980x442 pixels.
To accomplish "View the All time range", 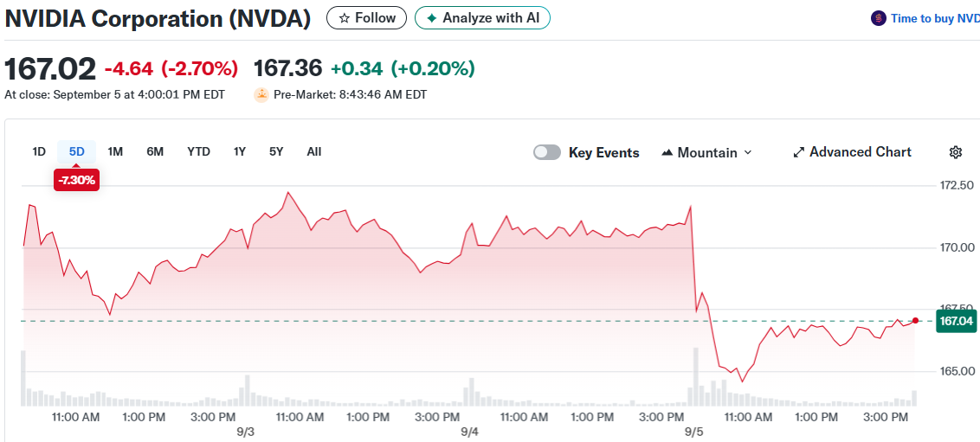I will coord(313,151).
